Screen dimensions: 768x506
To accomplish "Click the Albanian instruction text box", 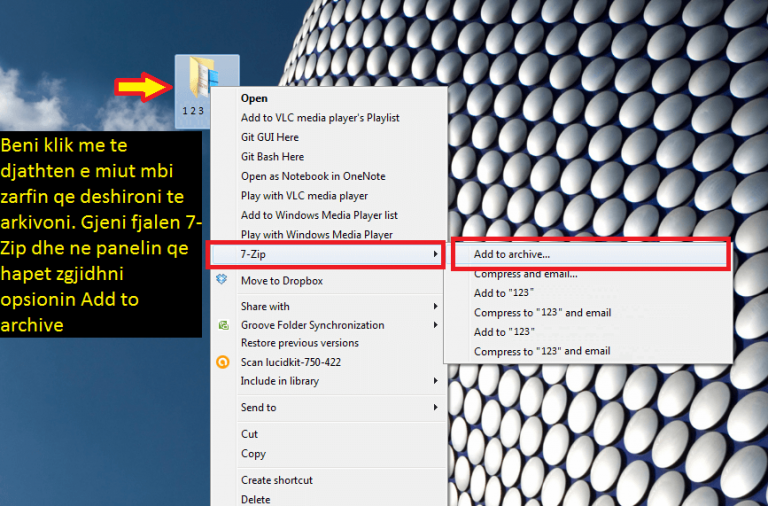I will coord(100,234).
